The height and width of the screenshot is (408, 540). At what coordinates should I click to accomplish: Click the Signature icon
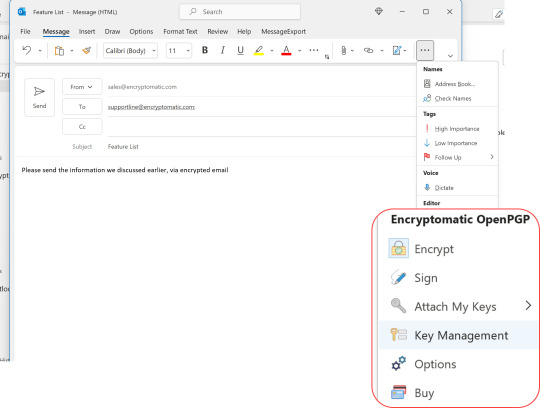[x=397, y=51]
